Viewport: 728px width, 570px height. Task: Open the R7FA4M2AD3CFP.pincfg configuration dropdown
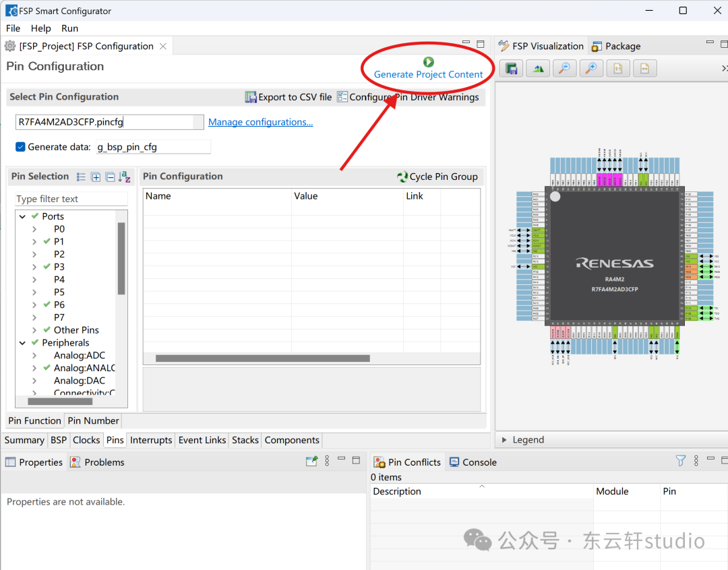198,122
